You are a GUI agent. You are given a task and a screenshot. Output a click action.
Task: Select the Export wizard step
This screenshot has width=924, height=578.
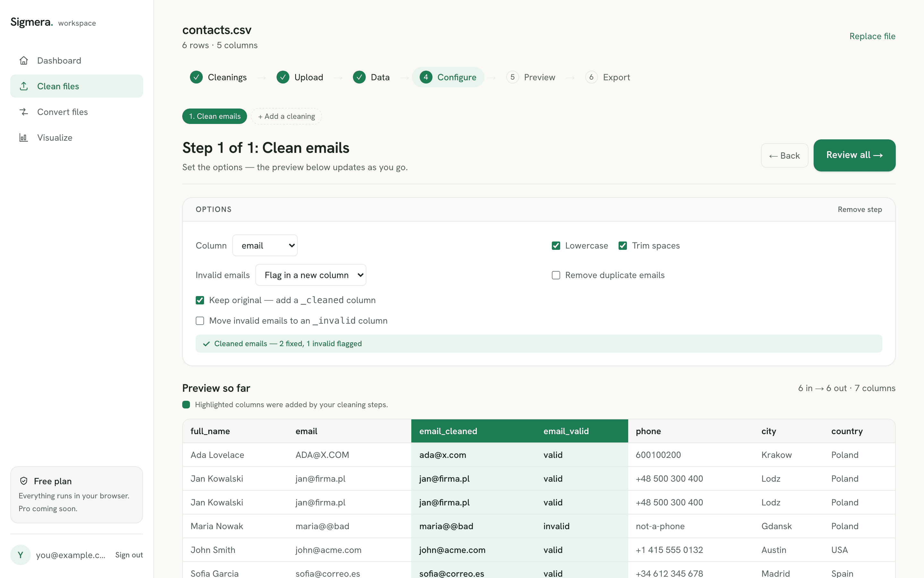pos(608,77)
